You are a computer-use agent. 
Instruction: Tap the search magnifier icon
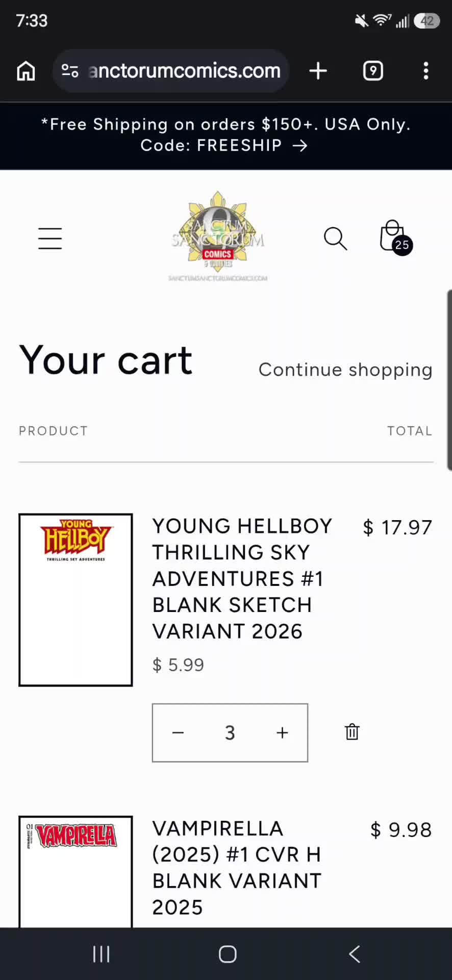(x=335, y=238)
